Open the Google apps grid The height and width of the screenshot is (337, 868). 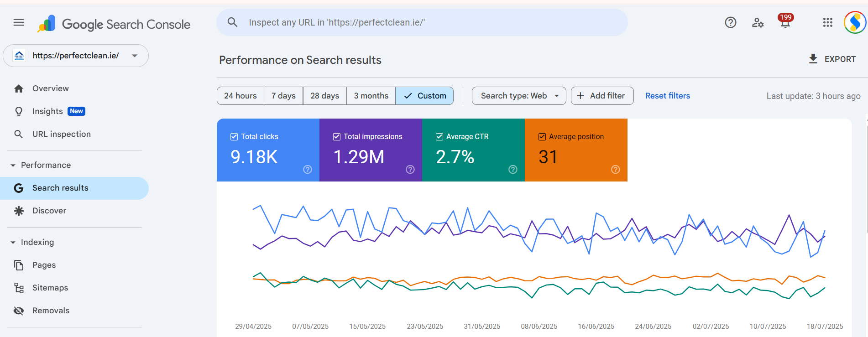click(x=827, y=22)
